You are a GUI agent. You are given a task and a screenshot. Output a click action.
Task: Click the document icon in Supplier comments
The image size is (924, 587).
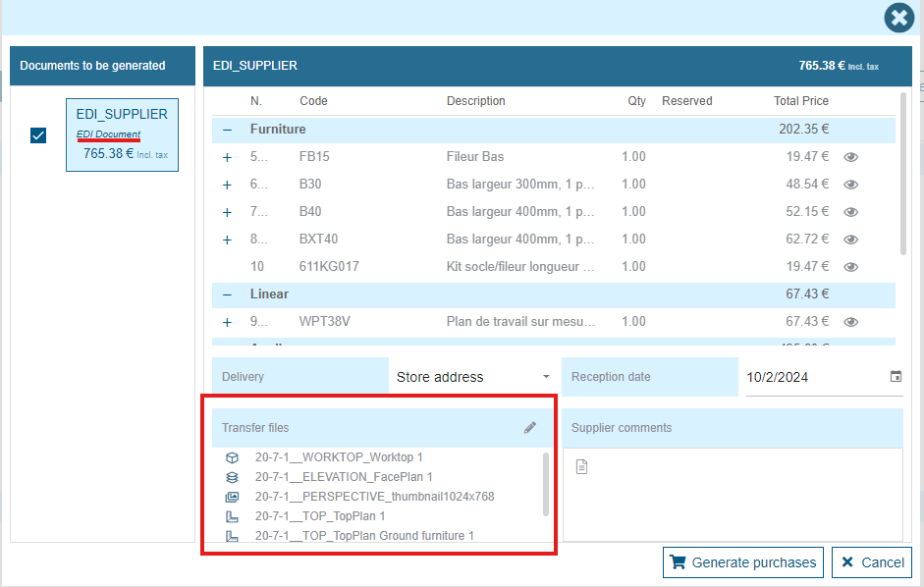(581, 467)
